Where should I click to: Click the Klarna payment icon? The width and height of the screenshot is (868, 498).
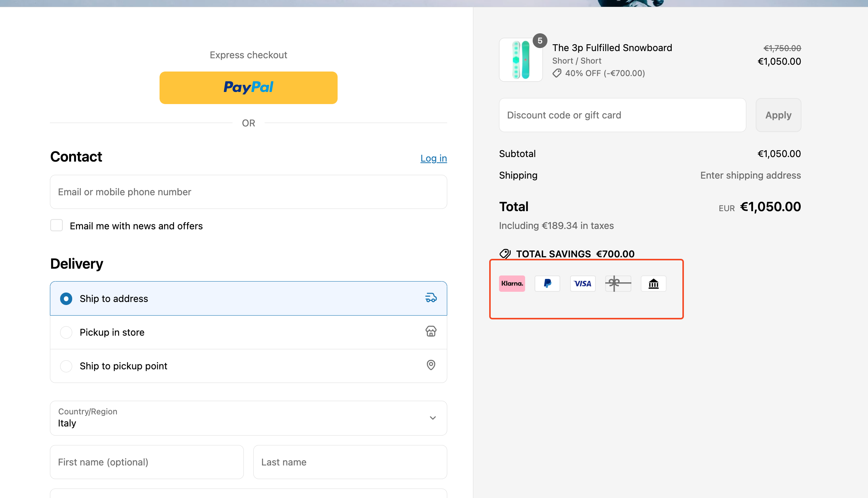(512, 283)
